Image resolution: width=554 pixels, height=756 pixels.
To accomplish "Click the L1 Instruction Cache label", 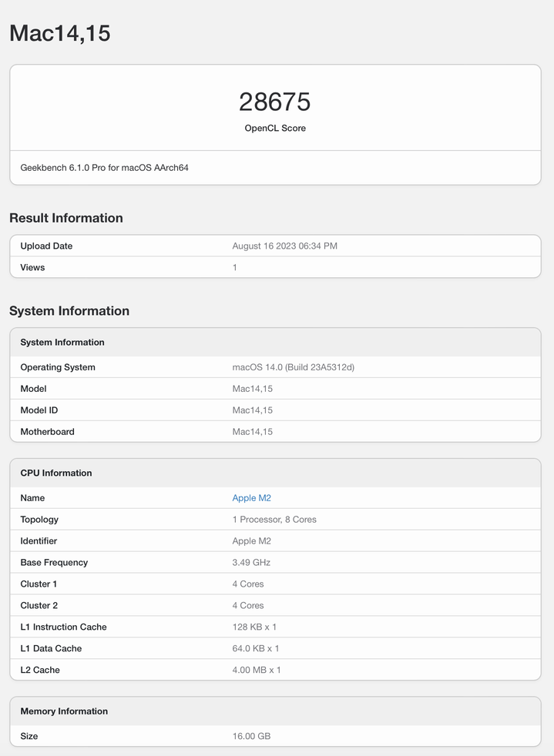I will point(63,627).
